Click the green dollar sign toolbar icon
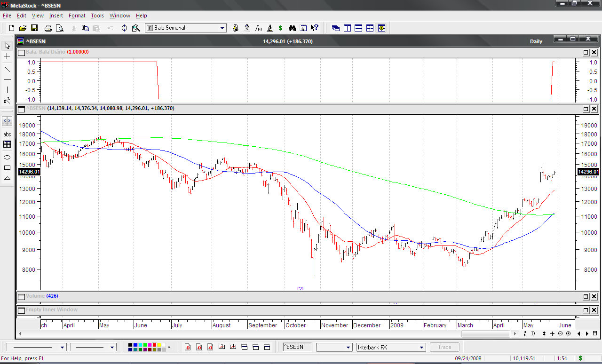602x364 pixels. (281, 28)
